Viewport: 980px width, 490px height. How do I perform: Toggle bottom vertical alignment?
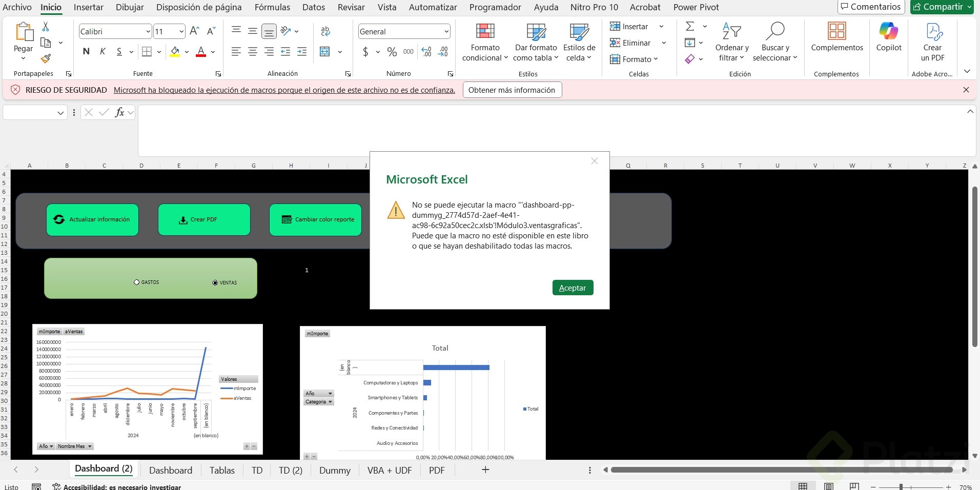(269, 31)
